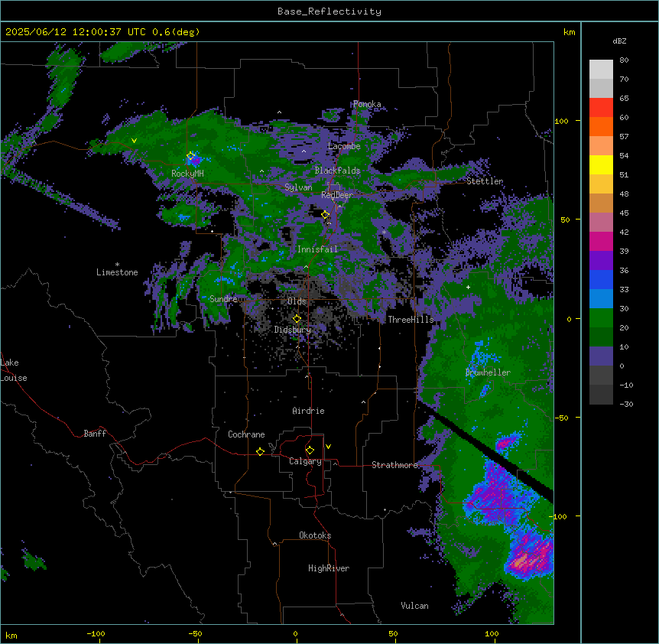Click the Stettler label
Viewport: 659px width, 644px height.
[x=485, y=181]
